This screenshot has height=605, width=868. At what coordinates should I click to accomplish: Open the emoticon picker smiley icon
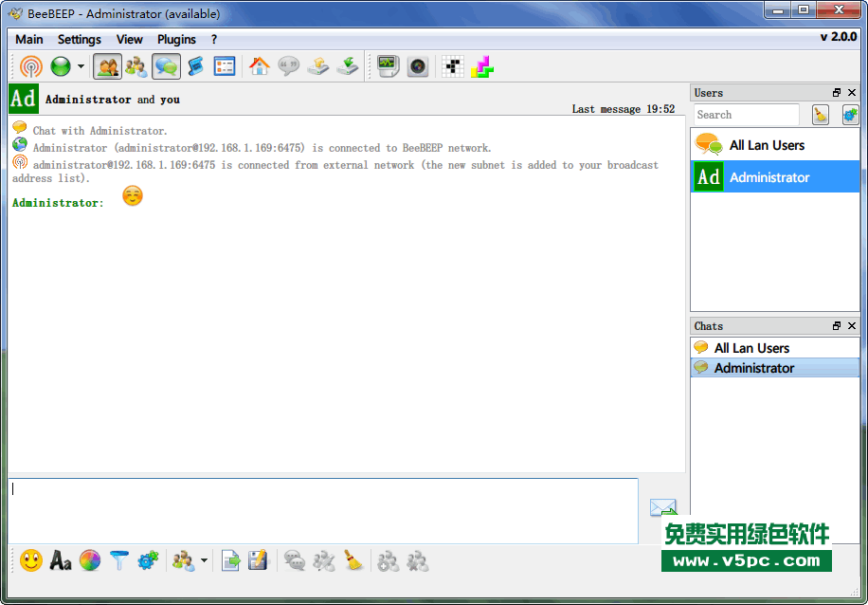[x=31, y=560]
